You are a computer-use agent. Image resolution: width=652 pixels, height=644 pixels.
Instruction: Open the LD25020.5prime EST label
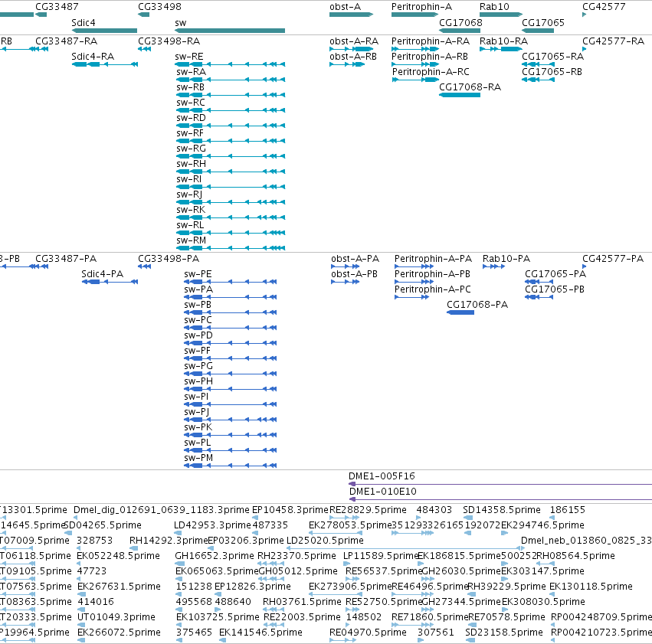[x=325, y=541]
